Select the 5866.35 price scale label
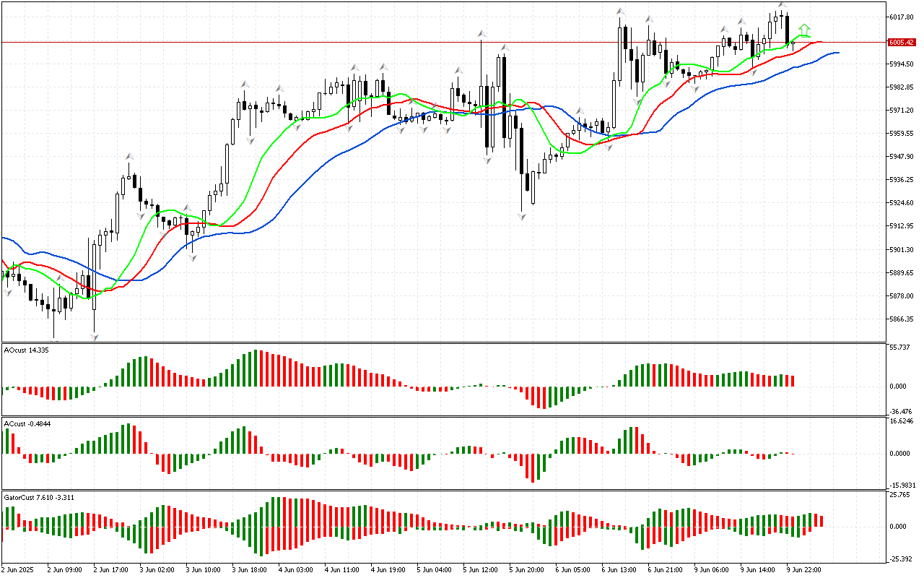The height and width of the screenshot is (578, 924). point(902,319)
